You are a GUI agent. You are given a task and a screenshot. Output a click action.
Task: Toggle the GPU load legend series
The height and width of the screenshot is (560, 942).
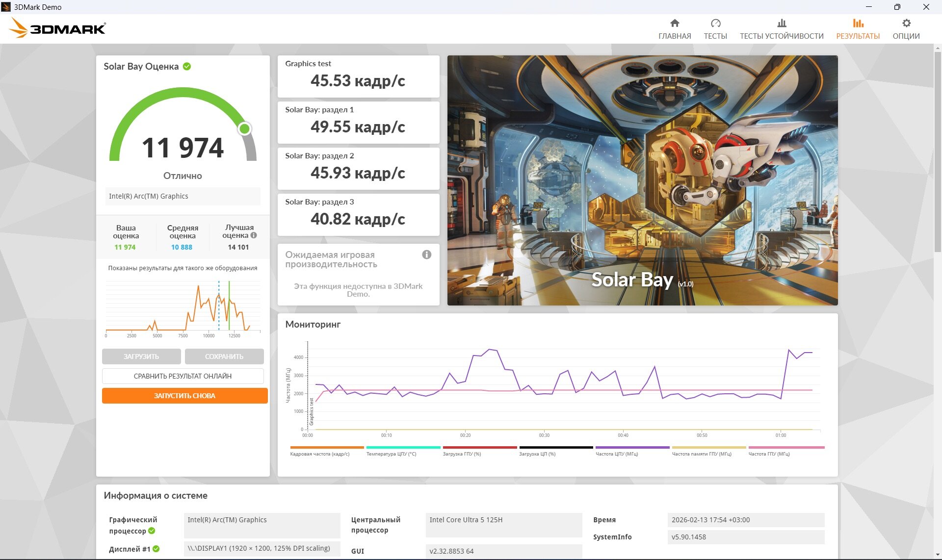pyautogui.click(x=462, y=454)
